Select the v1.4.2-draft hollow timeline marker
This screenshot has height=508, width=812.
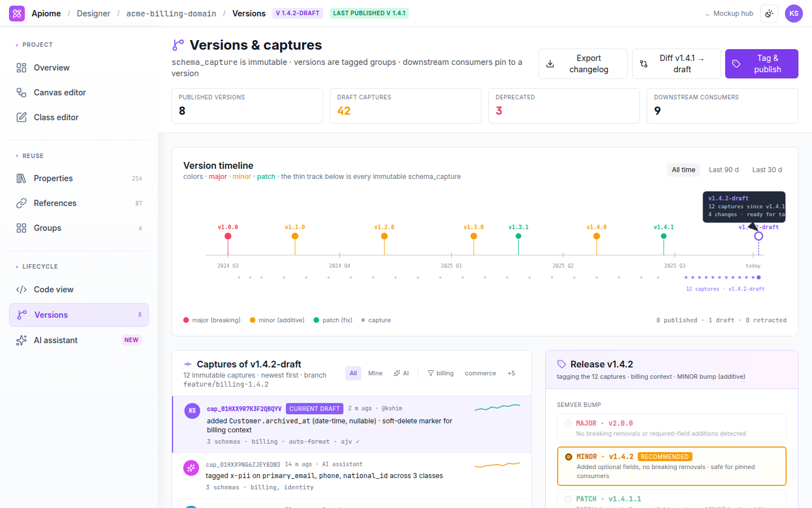758,236
